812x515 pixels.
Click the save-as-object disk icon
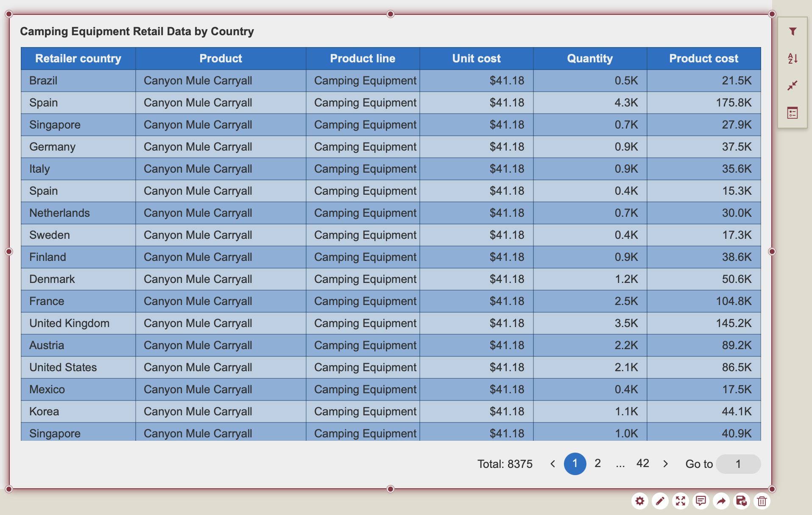[x=741, y=501]
